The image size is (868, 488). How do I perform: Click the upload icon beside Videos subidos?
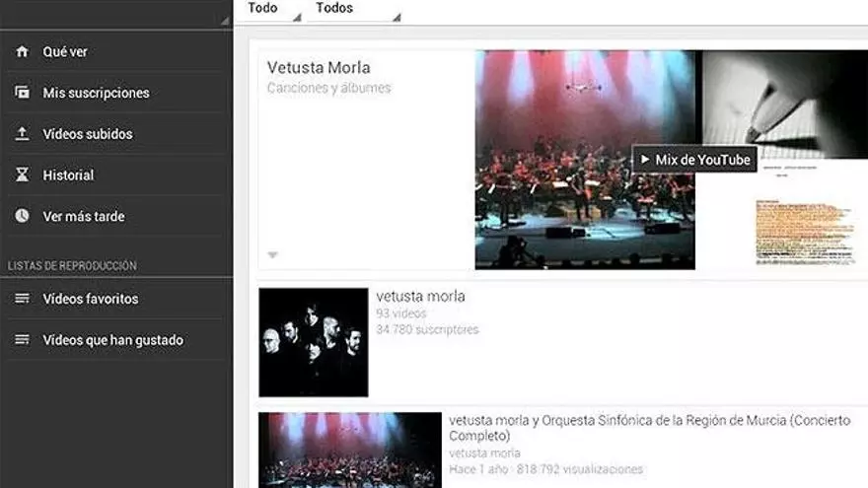pos(22,134)
